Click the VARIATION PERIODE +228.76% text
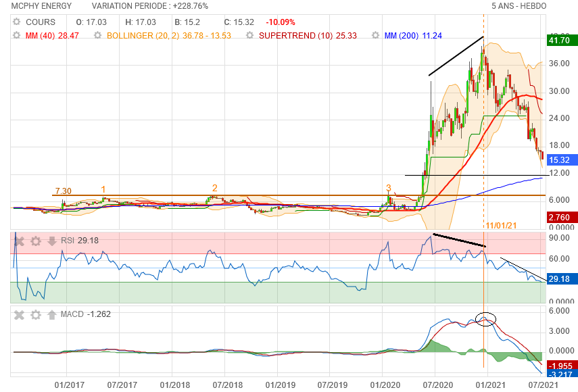Image resolution: width=578 pixels, height=392 pixels. (150, 6)
